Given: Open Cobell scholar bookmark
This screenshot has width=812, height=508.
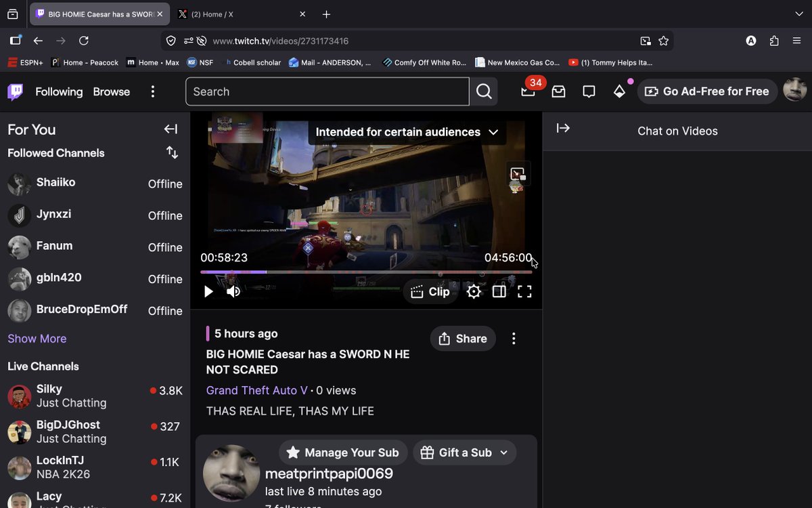Looking at the screenshot, I should coord(252,62).
